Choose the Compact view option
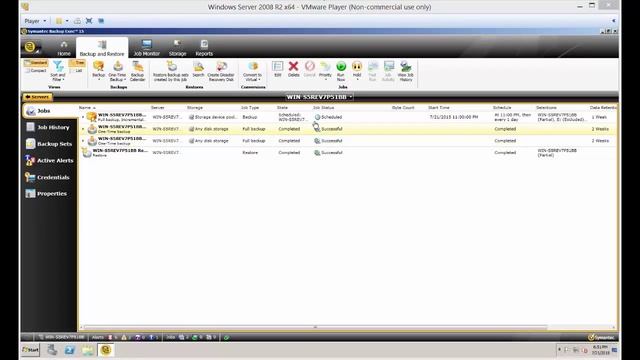 (36, 71)
